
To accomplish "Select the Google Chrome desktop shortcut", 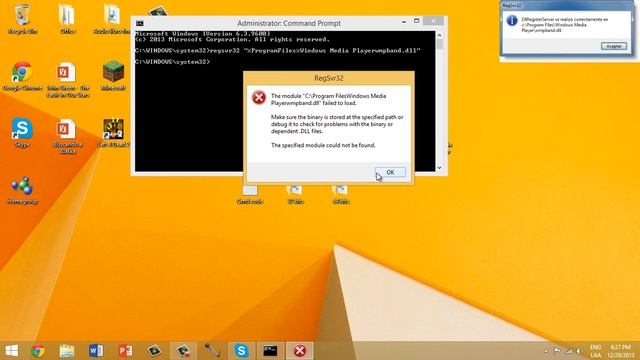I will (22, 76).
